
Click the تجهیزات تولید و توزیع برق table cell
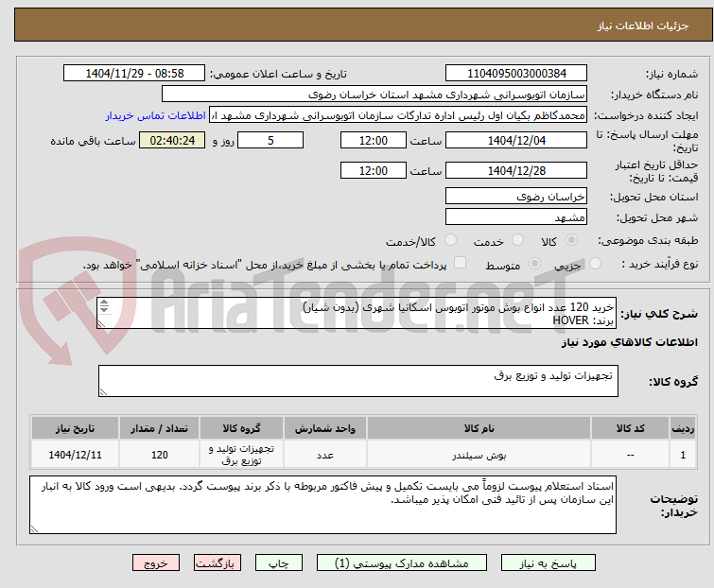coord(241,455)
